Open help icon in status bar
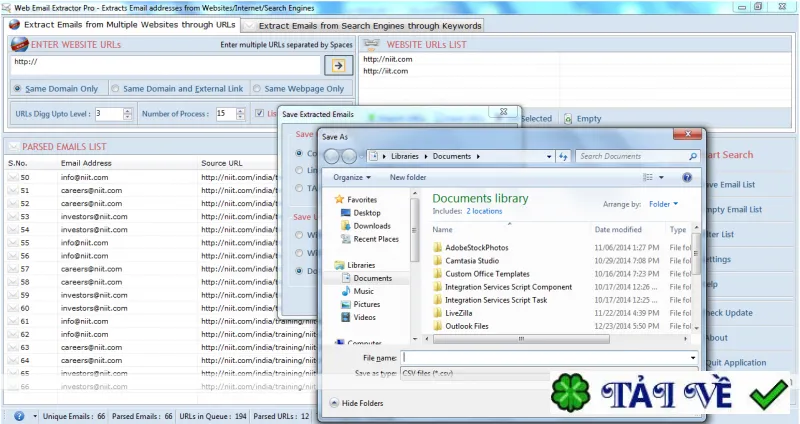Viewport: 800px width, 424px height. (x=19, y=416)
